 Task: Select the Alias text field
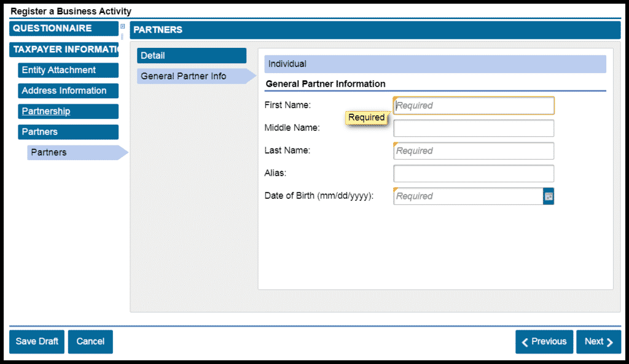point(474,174)
